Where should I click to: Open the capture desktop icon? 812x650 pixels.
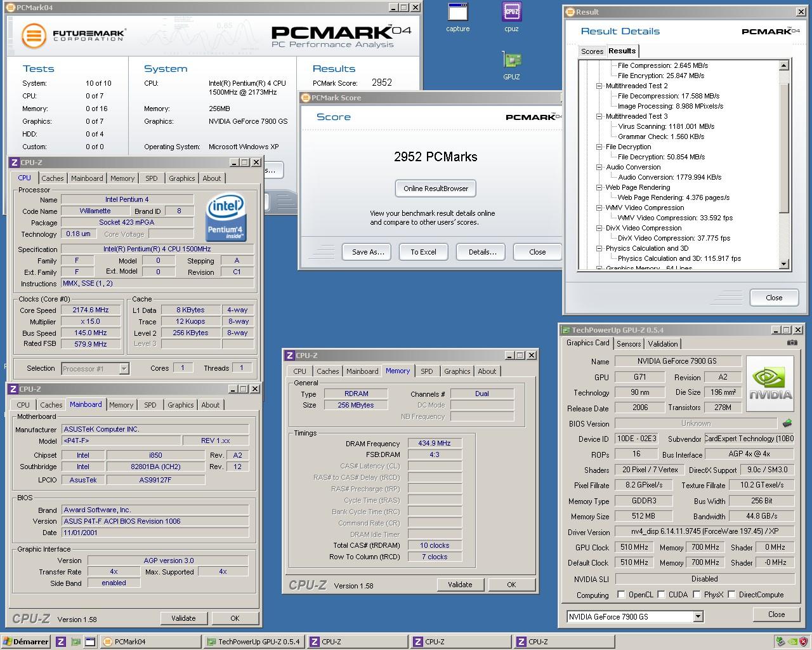[457, 17]
